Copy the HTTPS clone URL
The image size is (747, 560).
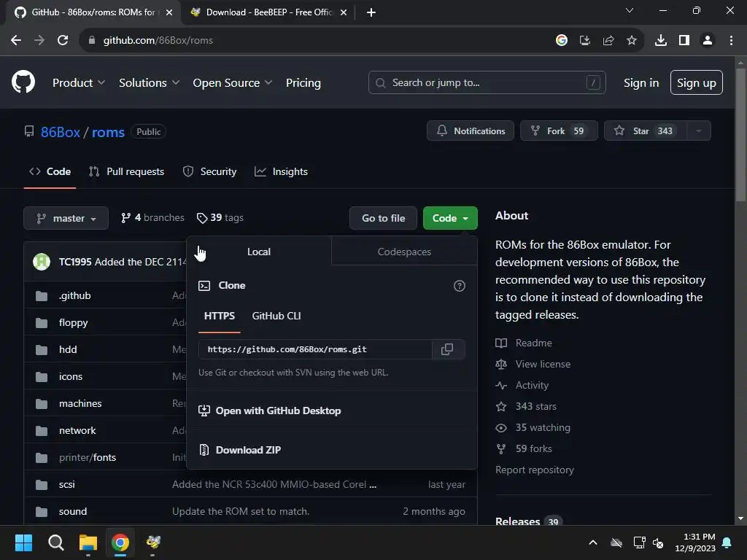[447, 349]
